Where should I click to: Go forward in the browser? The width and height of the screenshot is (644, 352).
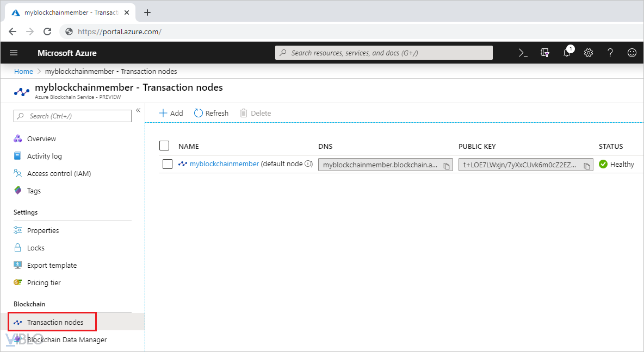tap(30, 32)
